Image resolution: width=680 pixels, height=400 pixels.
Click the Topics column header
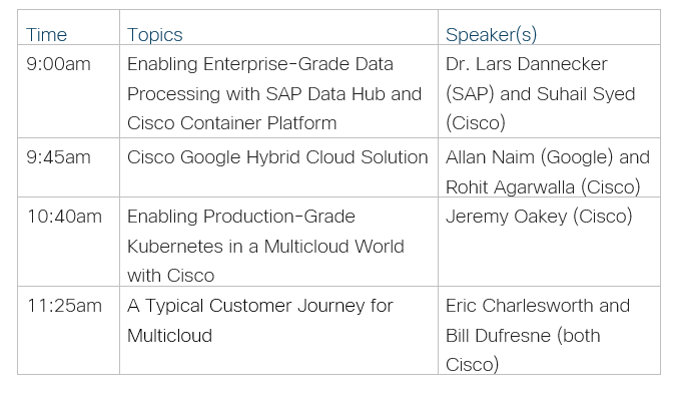pos(155,35)
